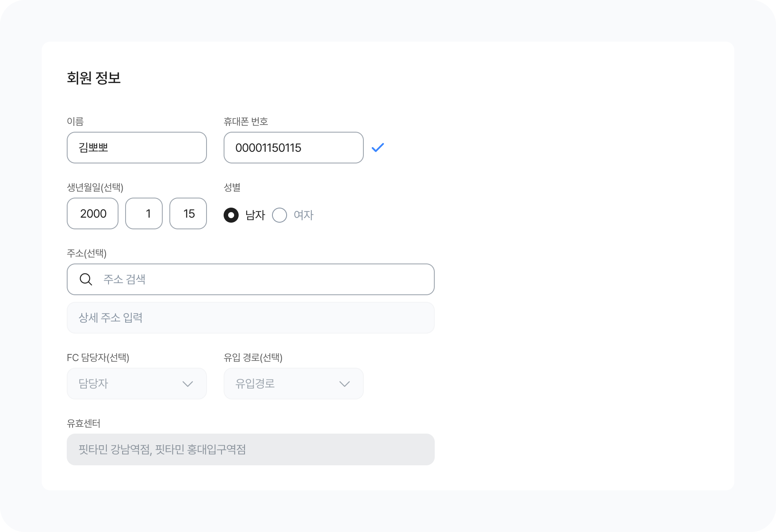Click the 회원 정보 heading
776x532 pixels.
tap(94, 78)
